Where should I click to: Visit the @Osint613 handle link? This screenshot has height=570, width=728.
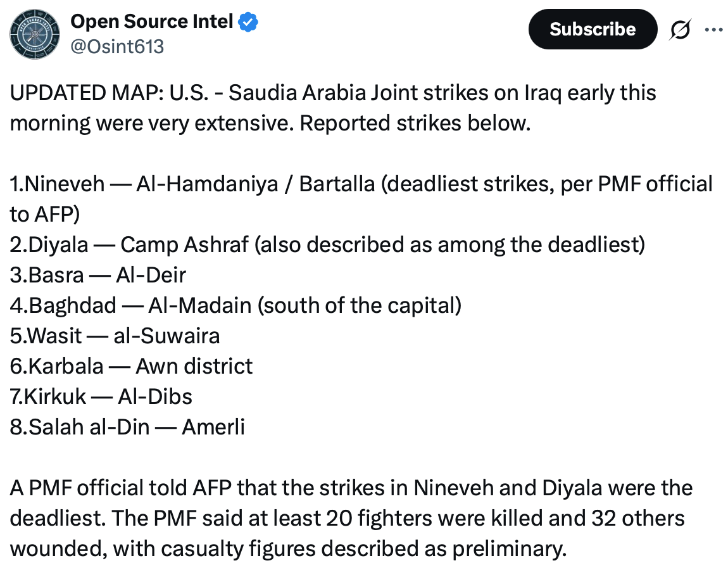[x=117, y=46]
